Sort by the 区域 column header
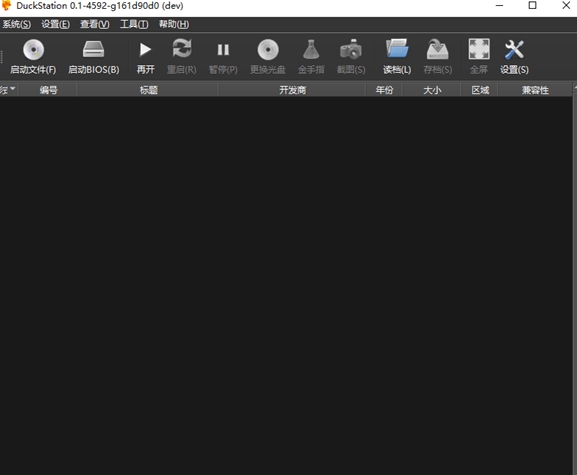The height and width of the screenshot is (475, 577). tap(480, 90)
